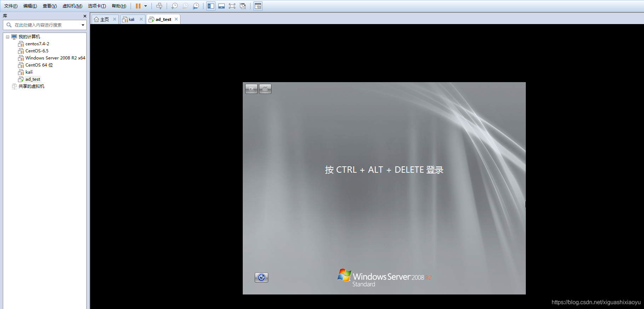This screenshot has width=644, height=309.
Task: Toggle the library sidebar view
Action: tap(211, 6)
